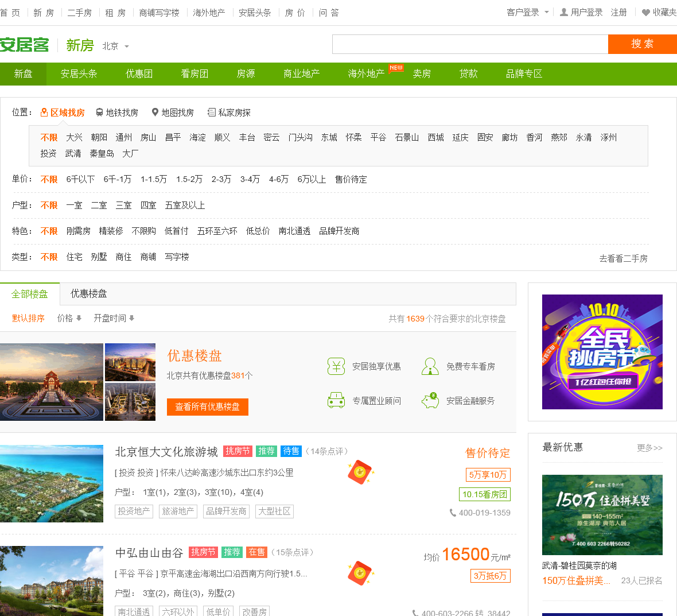Click the subway icon beside 地铁找房
Viewport: 677px width, 616px height.
click(x=99, y=113)
